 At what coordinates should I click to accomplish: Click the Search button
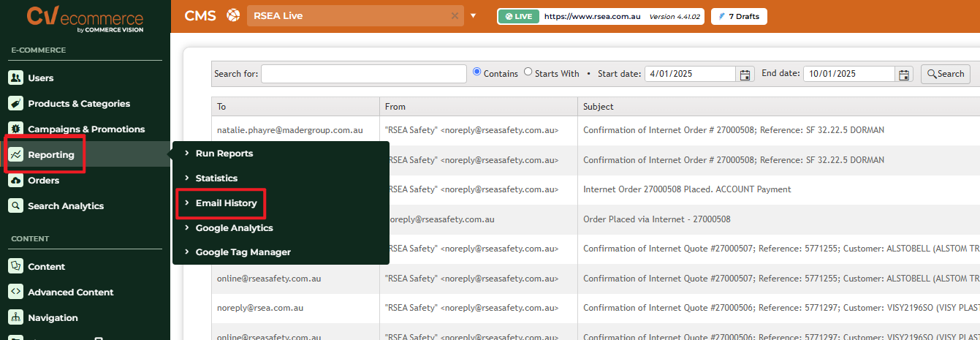(x=946, y=74)
